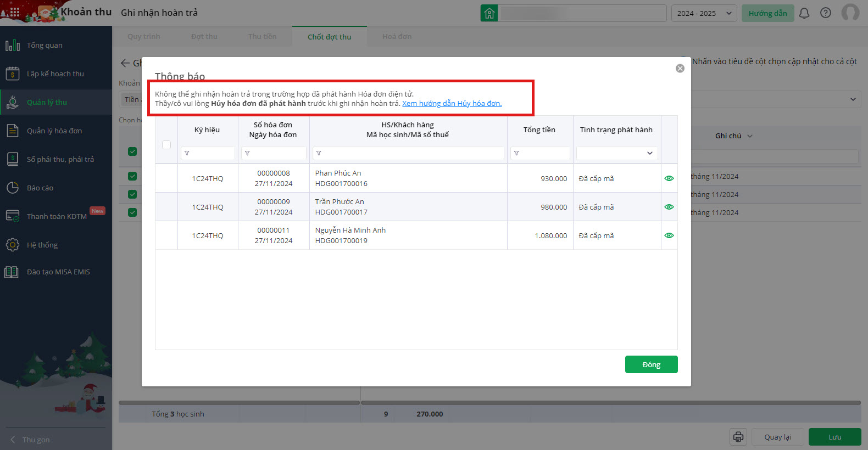The width and height of the screenshot is (868, 450).
Task: Click Sổ phải thu, phải trả icon
Action: pyautogui.click(x=13, y=159)
